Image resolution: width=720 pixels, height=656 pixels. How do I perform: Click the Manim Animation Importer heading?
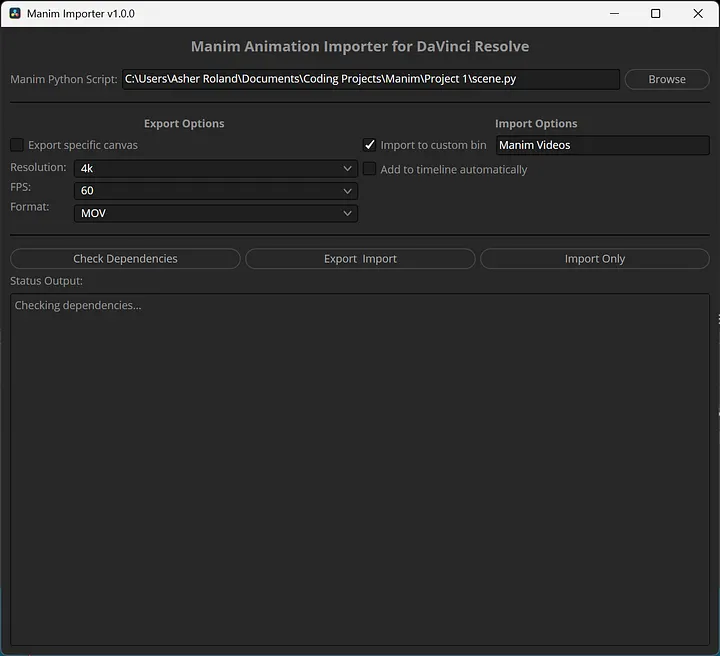click(x=360, y=46)
